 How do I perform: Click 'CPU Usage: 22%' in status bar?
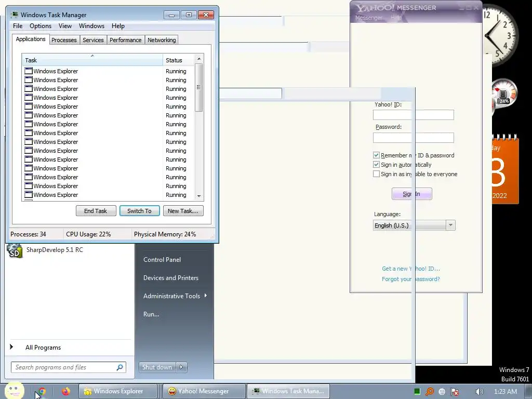coord(88,234)
